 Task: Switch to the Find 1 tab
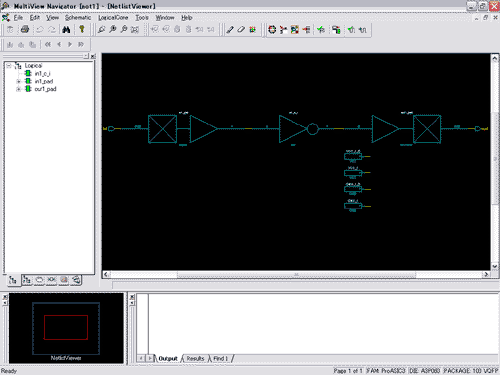(x=221, y=358)
